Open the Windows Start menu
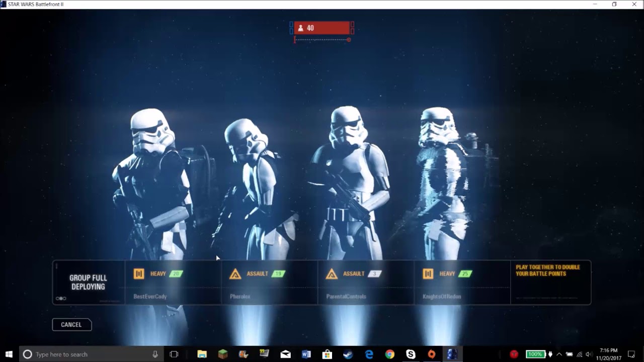 (x=9, y=354)
